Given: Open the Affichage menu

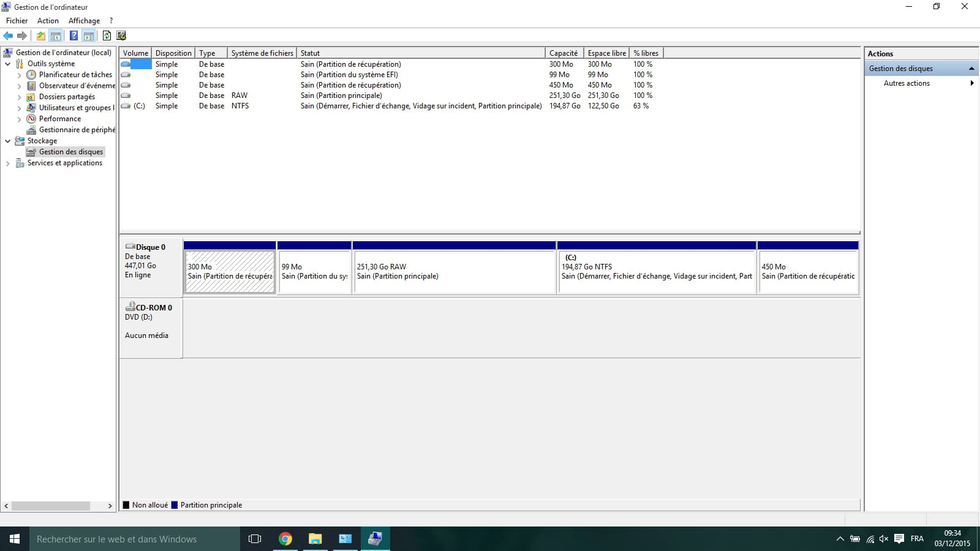Looking at the screenshot, I should pos(84,20).
